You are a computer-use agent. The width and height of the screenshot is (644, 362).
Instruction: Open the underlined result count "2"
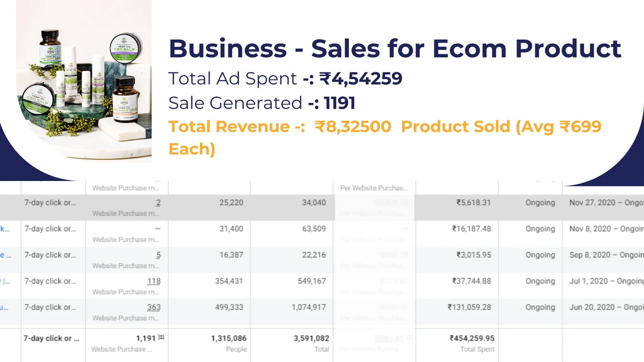pos(158,203)
